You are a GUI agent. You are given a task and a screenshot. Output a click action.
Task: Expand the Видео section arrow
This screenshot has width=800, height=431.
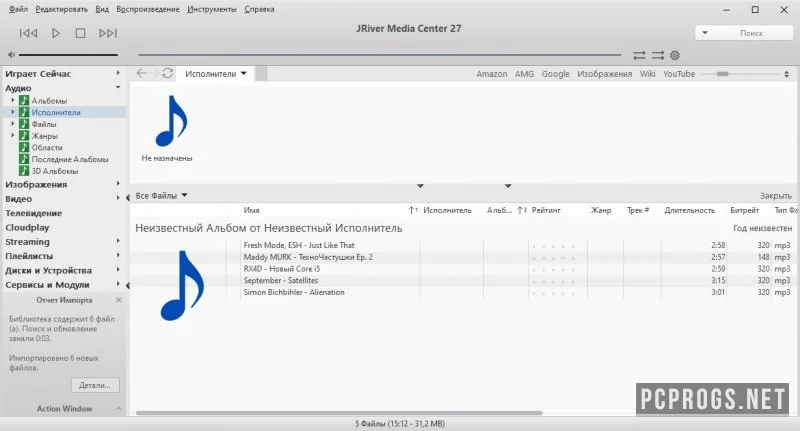coord(118,198)
